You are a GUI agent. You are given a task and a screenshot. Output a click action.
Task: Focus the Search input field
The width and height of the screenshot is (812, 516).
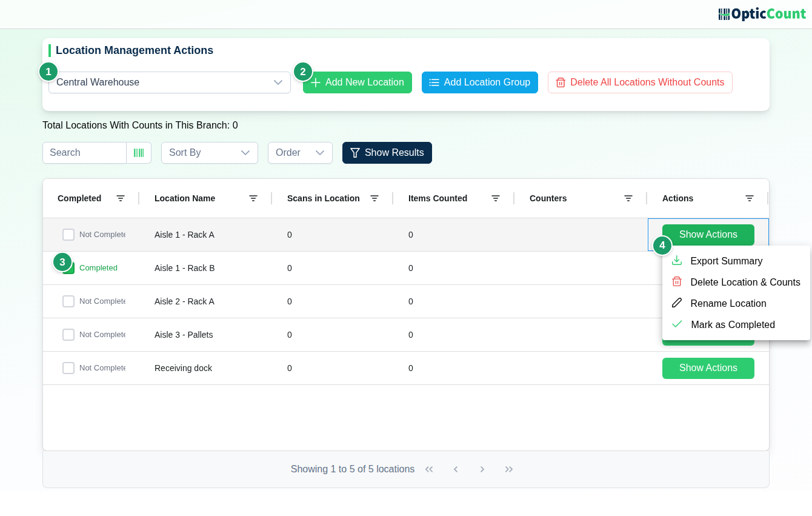[x=84, y=153]
